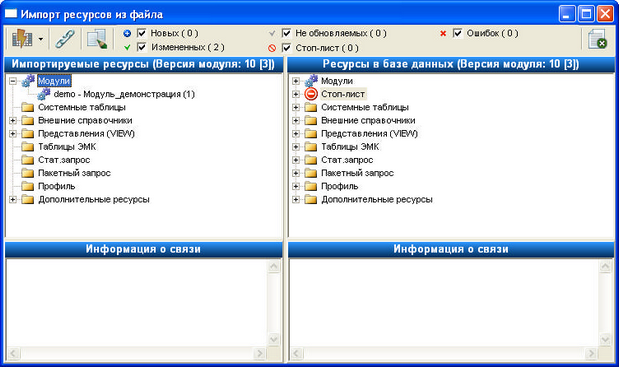This screenshot has height=367, width=619.
Task: Expand Представления (VIEW) in imported resources
Action: tap(13, 133)
